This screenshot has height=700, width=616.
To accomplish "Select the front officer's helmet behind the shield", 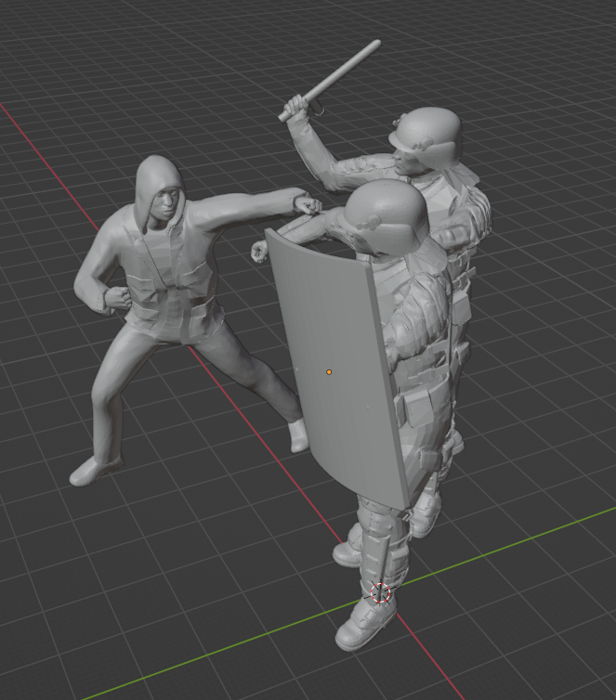I will pyautogui.click(x=387, y=216).
